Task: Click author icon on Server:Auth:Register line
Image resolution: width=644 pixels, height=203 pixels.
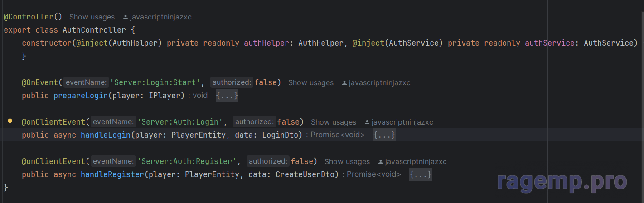Action: click(381, 162)
